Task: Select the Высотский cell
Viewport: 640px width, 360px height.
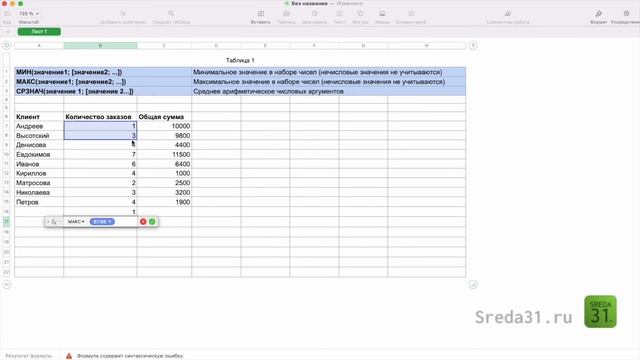Action: [x=39, y=136]
